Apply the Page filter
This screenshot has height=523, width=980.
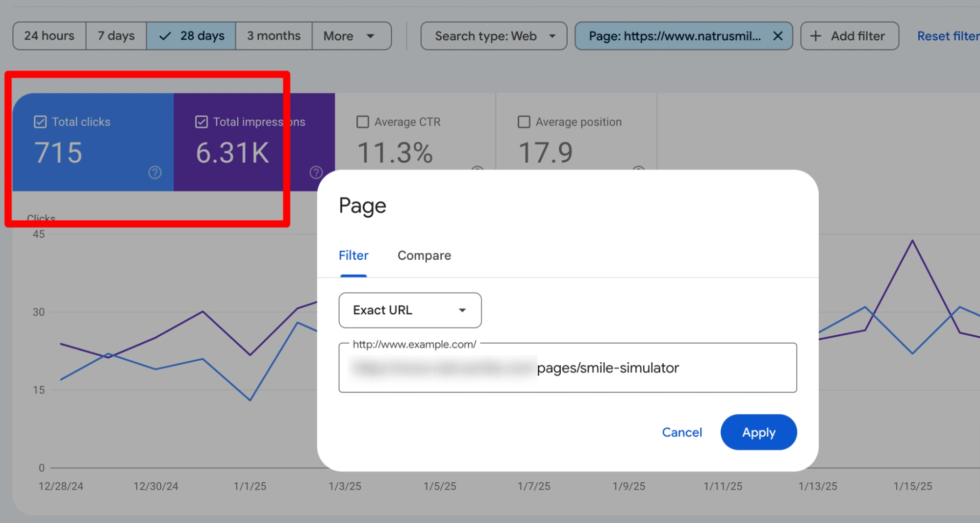point(758,432)
